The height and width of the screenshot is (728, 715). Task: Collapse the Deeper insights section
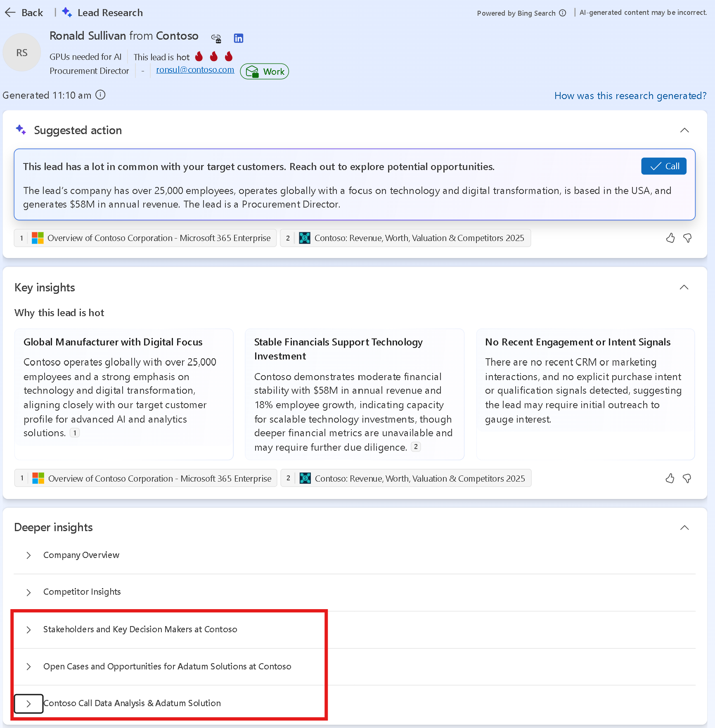coord(684,527)
